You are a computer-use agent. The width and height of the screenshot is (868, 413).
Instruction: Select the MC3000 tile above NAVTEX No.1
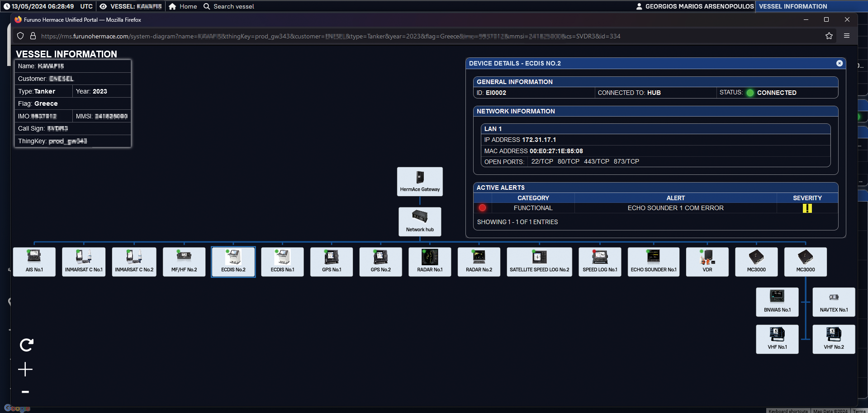point(806,262)
